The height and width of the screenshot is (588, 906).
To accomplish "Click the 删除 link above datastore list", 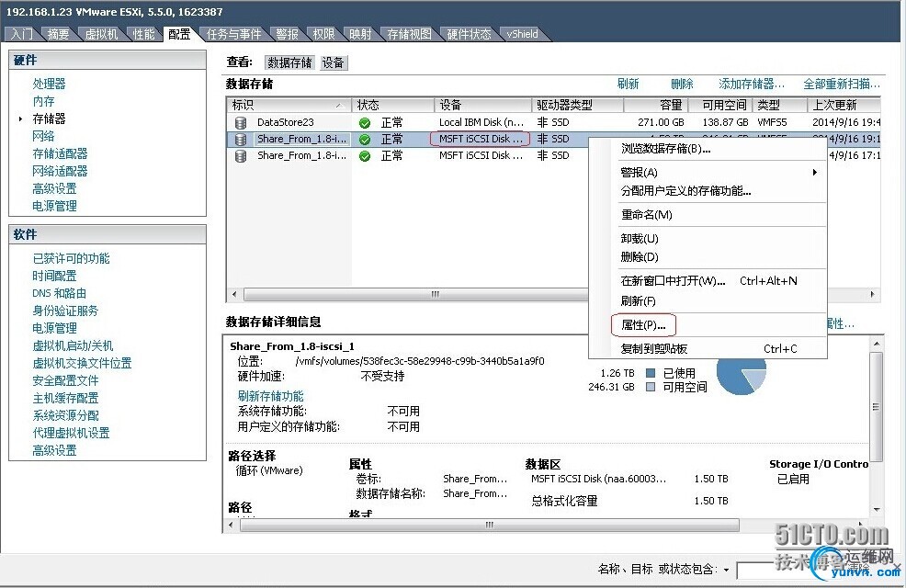I will (682, 84).
